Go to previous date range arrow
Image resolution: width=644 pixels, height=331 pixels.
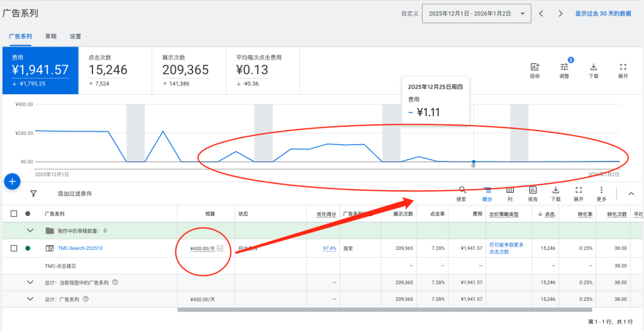541,14
